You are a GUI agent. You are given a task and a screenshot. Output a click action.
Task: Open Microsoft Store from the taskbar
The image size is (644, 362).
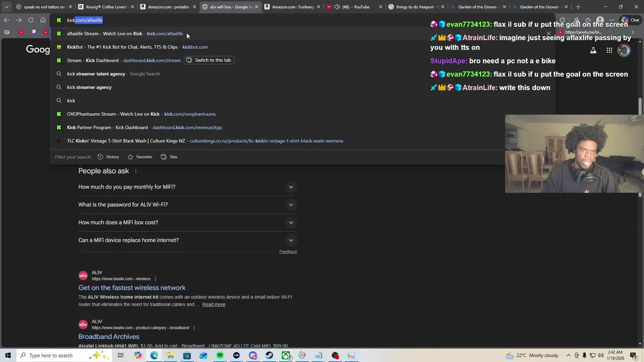click(x=187, y=355)
